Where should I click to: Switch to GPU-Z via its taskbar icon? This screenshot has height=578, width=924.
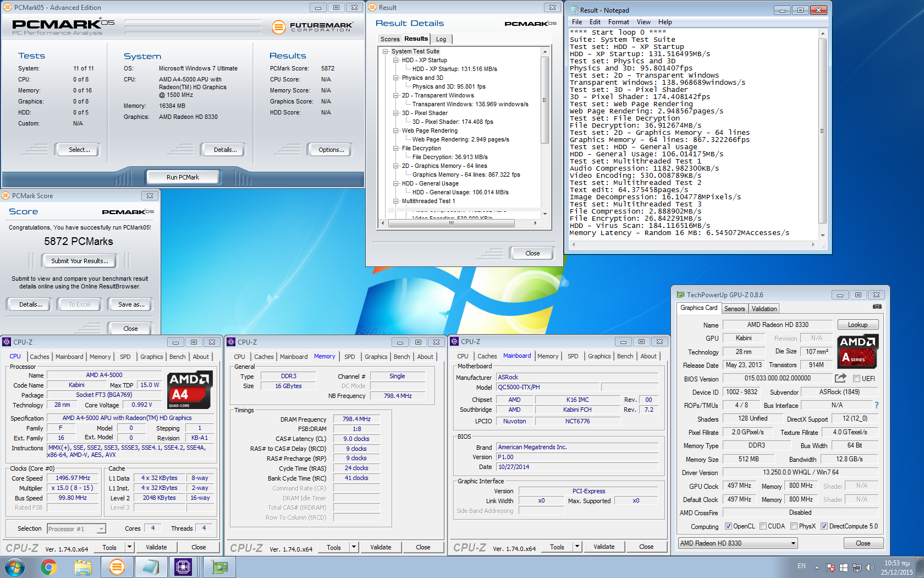[219, 567]
